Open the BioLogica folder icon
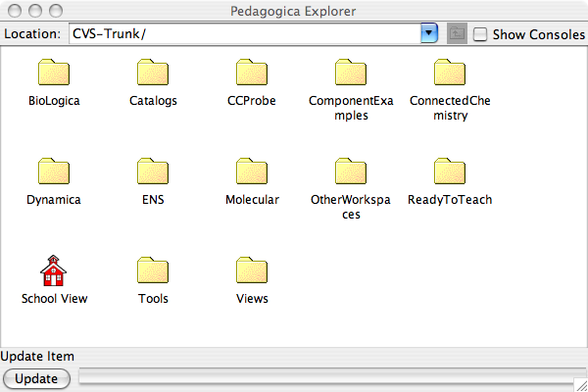The image size is (588, 392). click(x=54, y=72)
